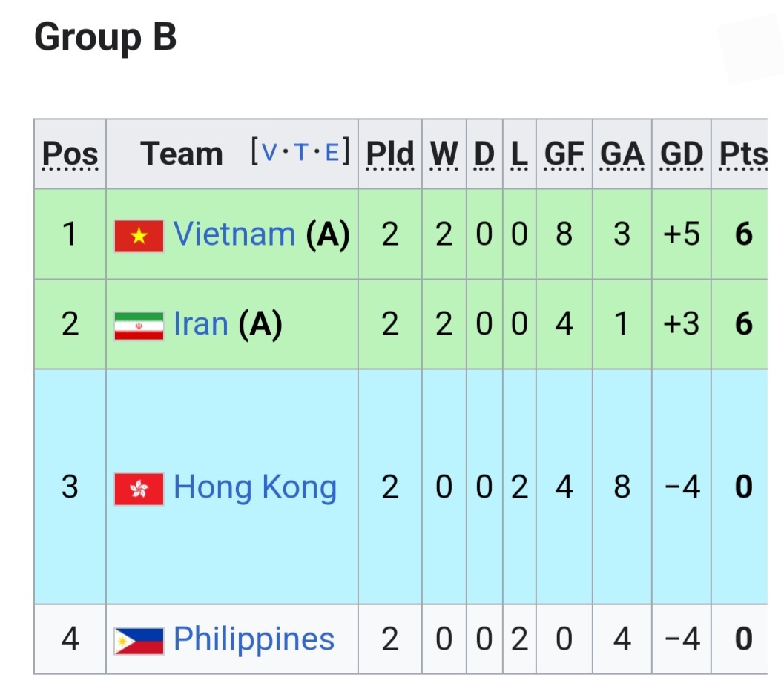Click the E (edit) template link
The height and width of the screenshot is (692, 784).
[332, 153]
